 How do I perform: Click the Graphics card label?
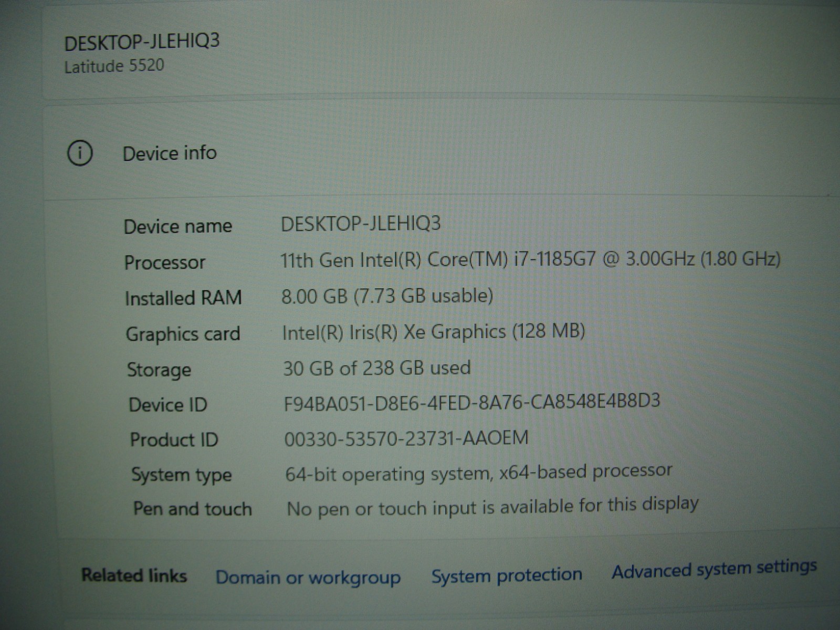pos(183,334)
